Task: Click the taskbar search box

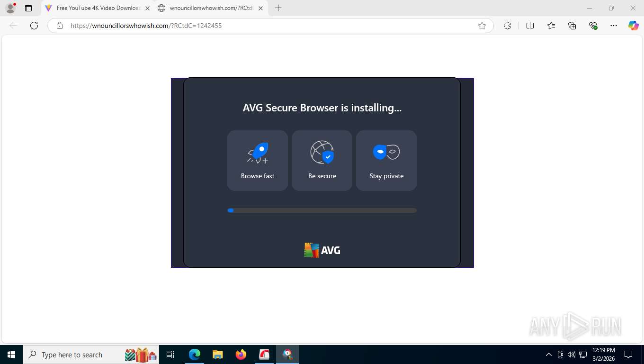Action: [91, 355]
